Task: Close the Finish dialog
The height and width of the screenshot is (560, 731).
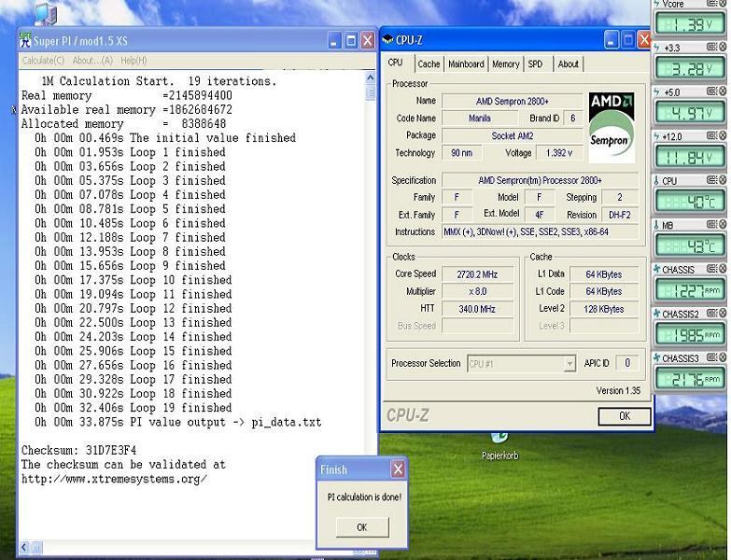Action: (398, 469)
